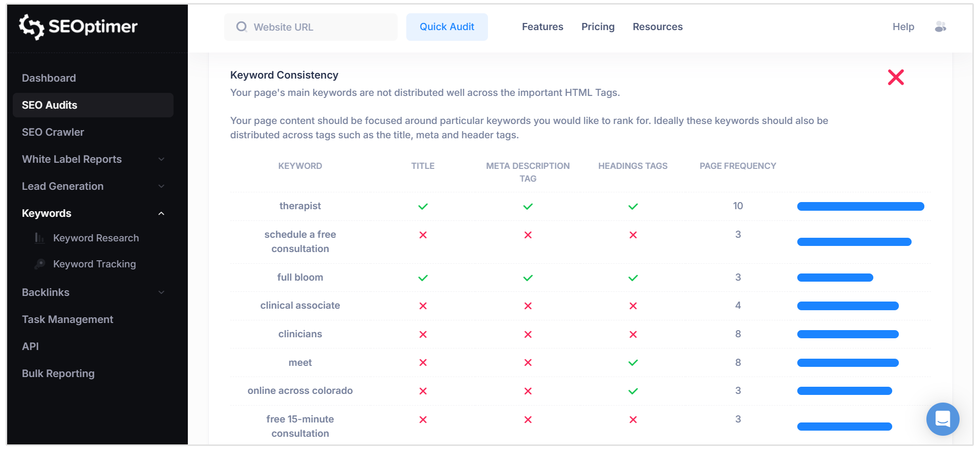This screenshot has width=980, height=449.
Task: Open Keyword Tracking submenu item
Action: 94,264
